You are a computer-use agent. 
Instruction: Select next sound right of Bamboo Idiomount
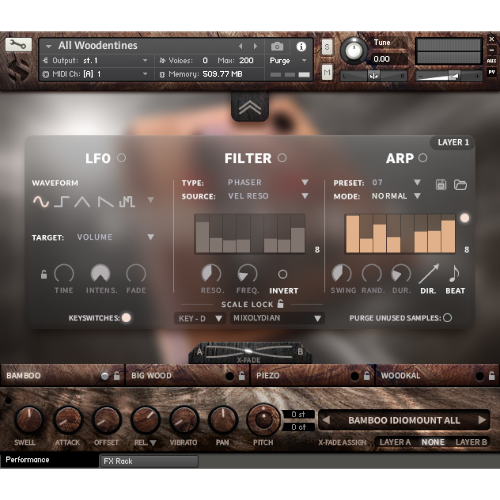tap(482, 420)
